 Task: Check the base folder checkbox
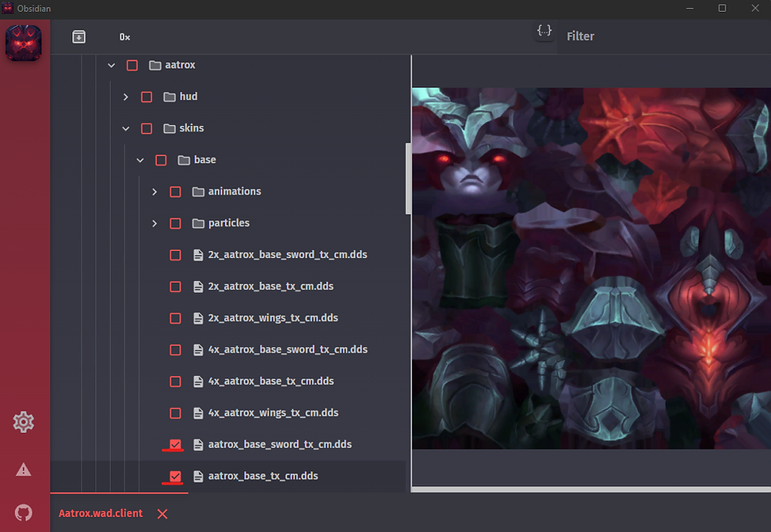(161, 160)
